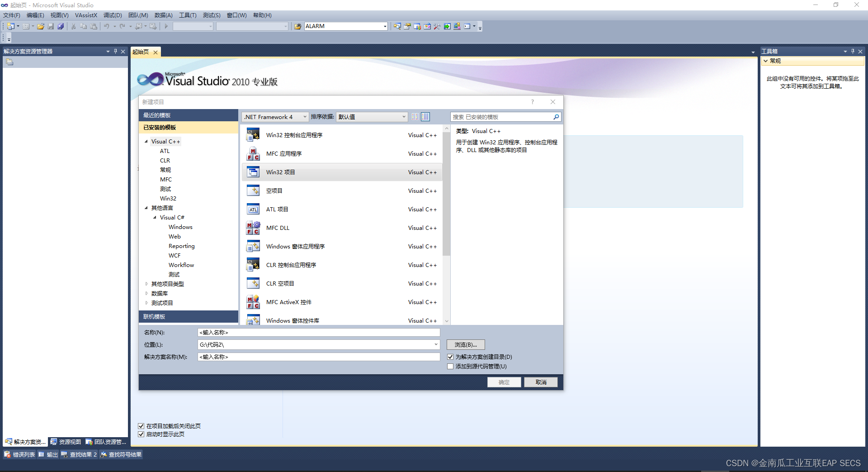Click the Undo arrow toolbar icon

tap(107, 26)
